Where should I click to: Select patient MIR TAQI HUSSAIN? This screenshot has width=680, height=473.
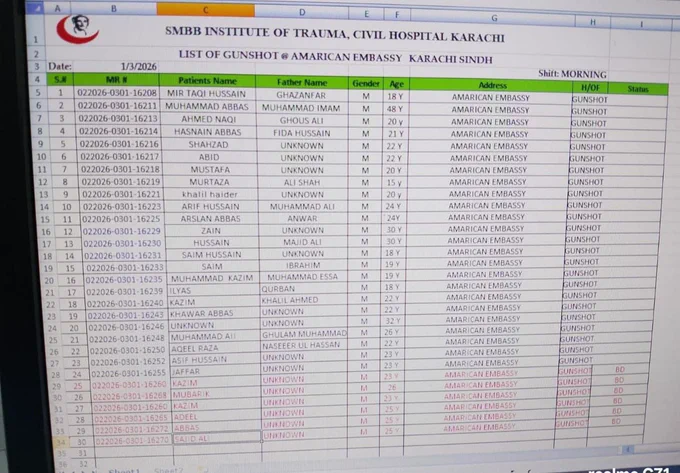(x=206, y=94)
